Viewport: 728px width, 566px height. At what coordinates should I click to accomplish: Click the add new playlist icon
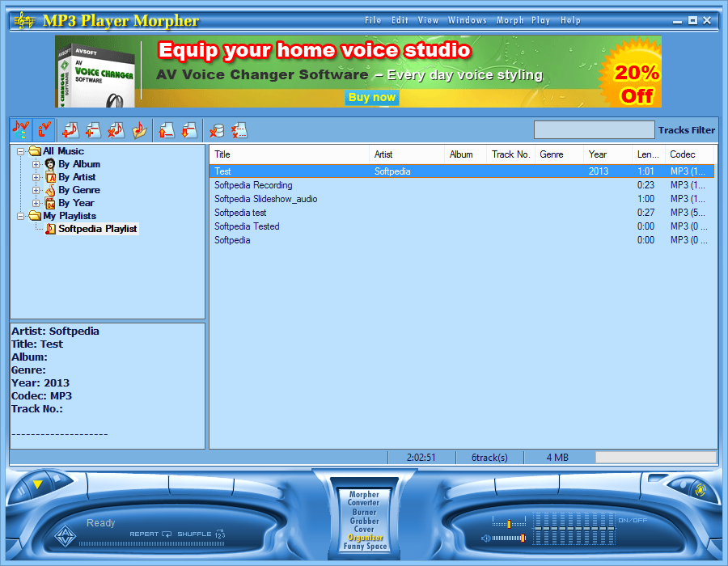[93, 130]
